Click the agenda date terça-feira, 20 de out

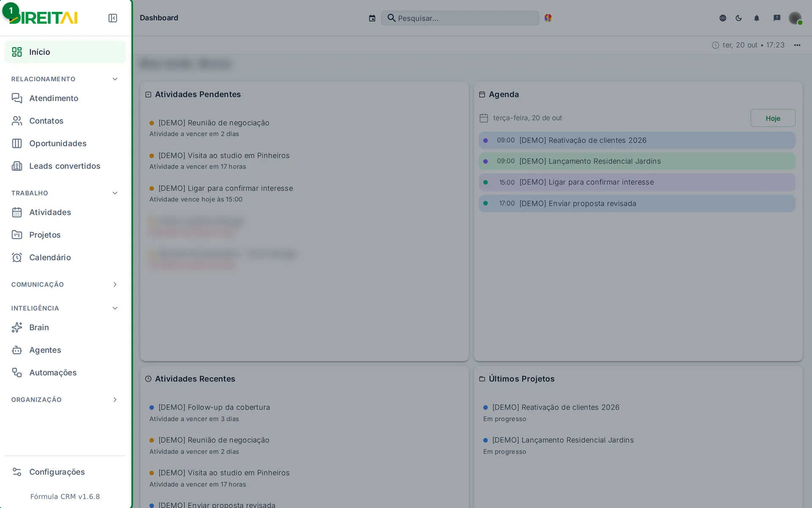527,118
